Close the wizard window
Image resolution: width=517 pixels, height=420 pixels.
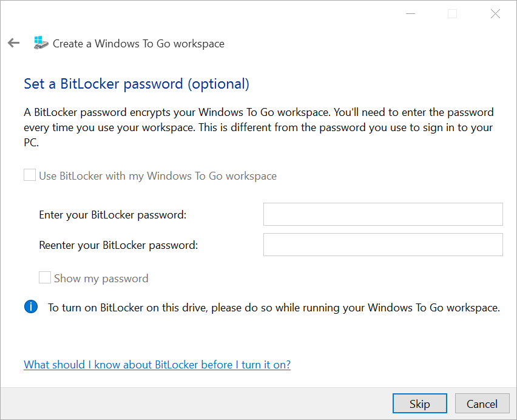(495, 14)
